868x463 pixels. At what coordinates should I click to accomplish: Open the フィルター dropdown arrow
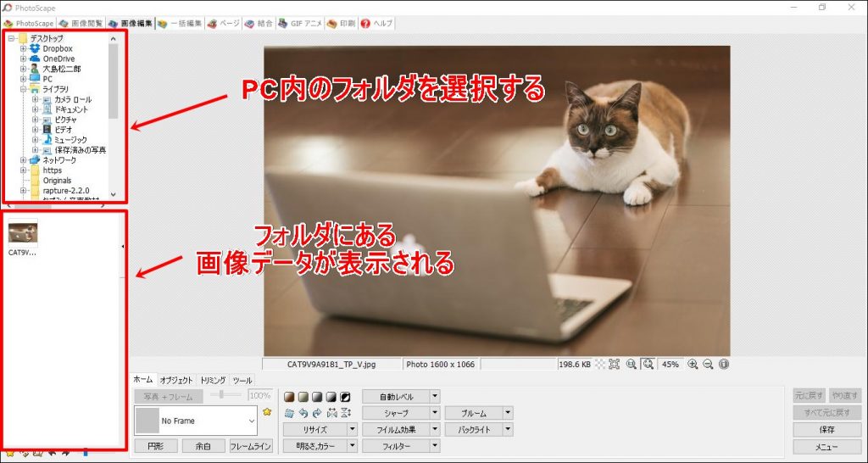coord(435,446)
